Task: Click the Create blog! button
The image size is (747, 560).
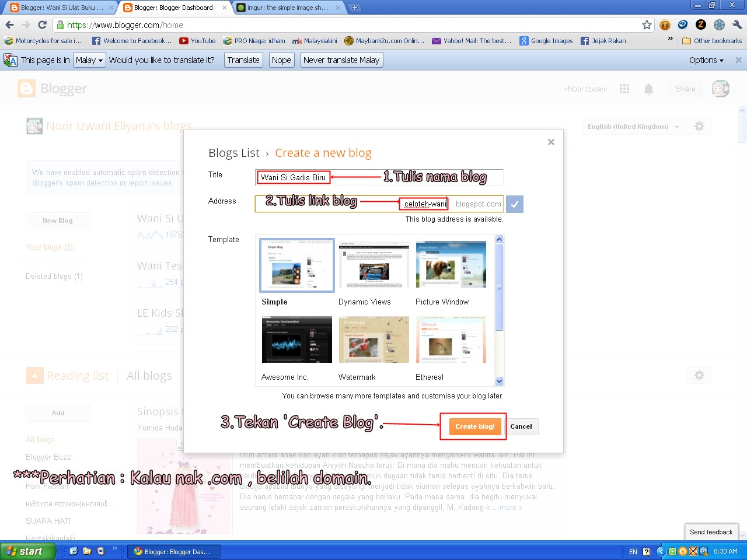Action: [x=474, y=426]
